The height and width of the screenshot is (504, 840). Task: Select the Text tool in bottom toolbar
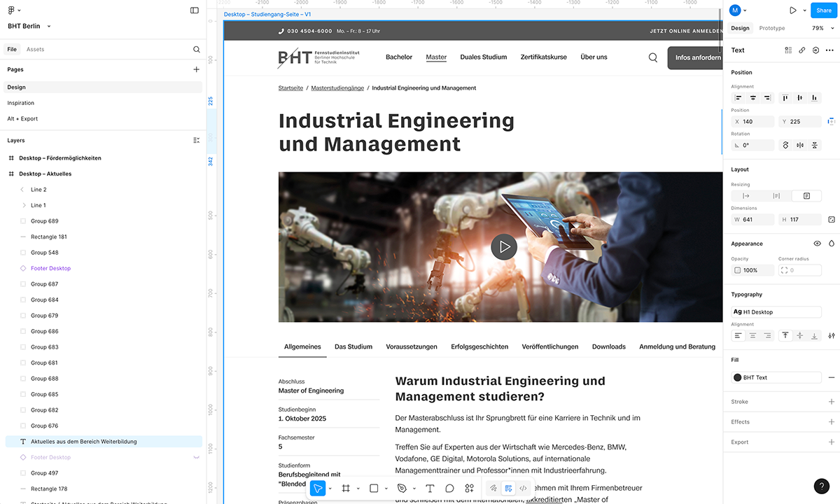430,488
